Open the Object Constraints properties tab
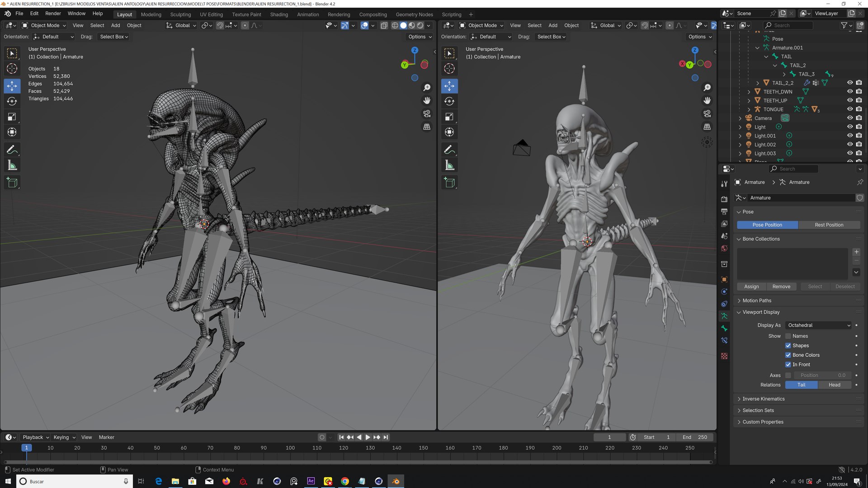This screenshot has width=868, height=488. pyautogui.click(x=724, y=304)
